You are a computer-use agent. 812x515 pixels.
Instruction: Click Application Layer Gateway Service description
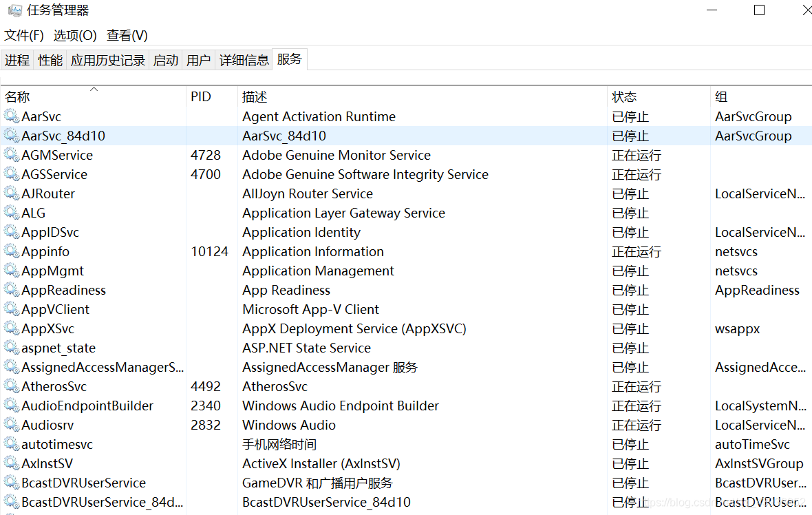[344, 213]
